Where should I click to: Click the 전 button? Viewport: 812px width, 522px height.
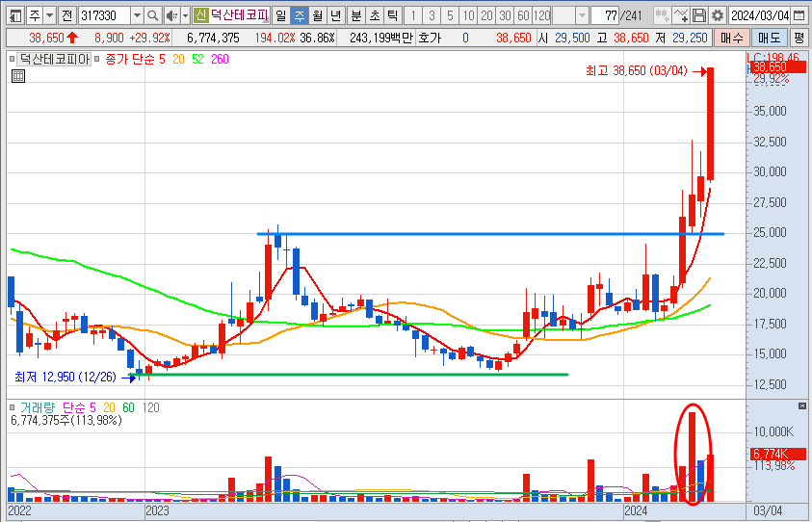(66, 16)
